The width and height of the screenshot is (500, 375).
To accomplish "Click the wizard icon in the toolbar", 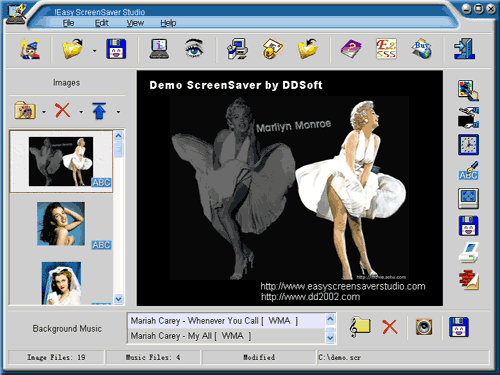I will point(30,49).
